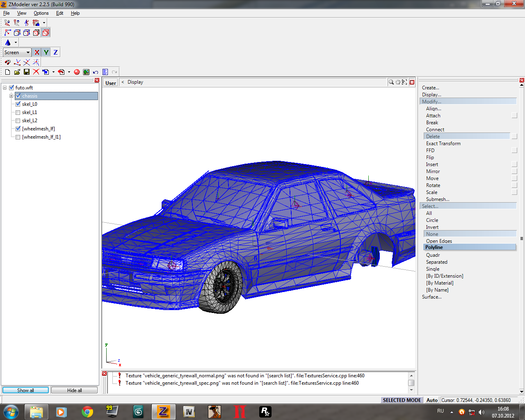Open dropdown arrow next to Export icon
The height and width of the screenshot is (420, 525).
point(69,72)
